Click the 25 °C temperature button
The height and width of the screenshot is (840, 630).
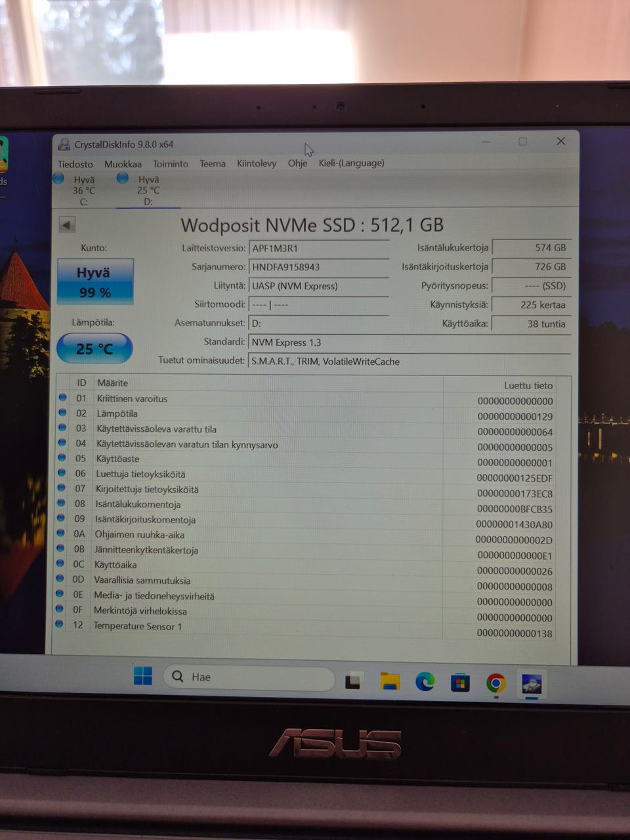click(x=94, y=348)
